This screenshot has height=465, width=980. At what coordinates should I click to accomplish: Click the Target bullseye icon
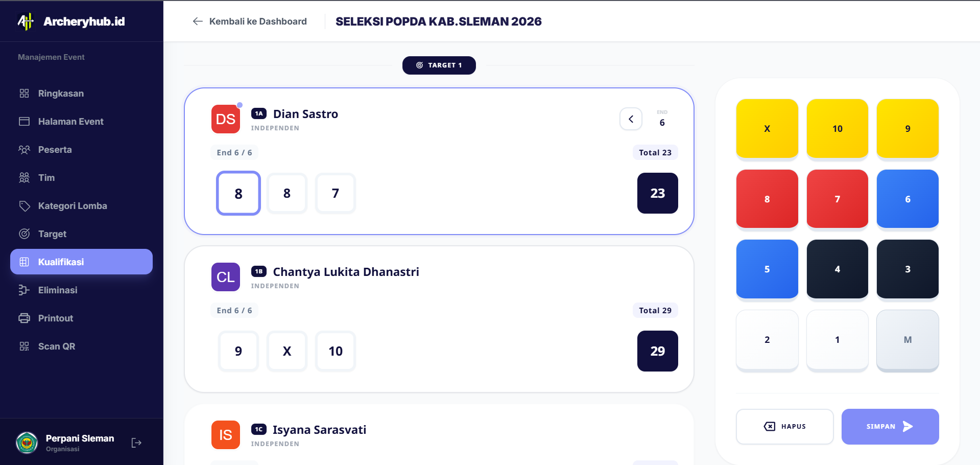coord(24,234)
